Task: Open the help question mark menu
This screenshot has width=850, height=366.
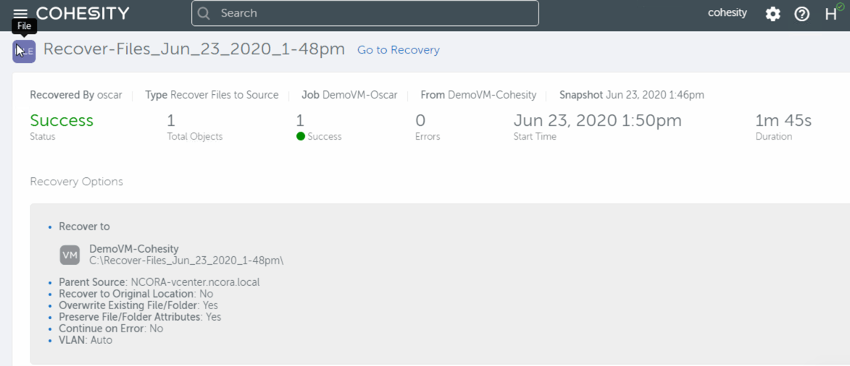Action: (802, 14)
